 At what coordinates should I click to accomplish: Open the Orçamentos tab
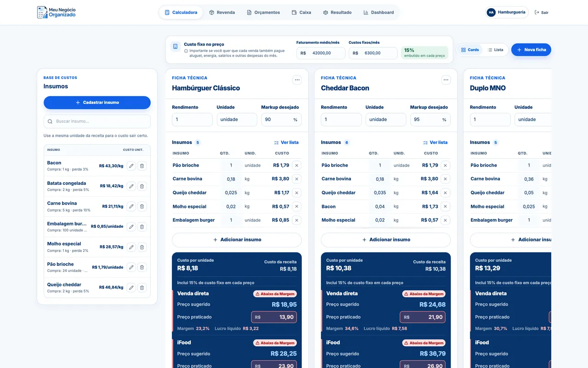263,12
